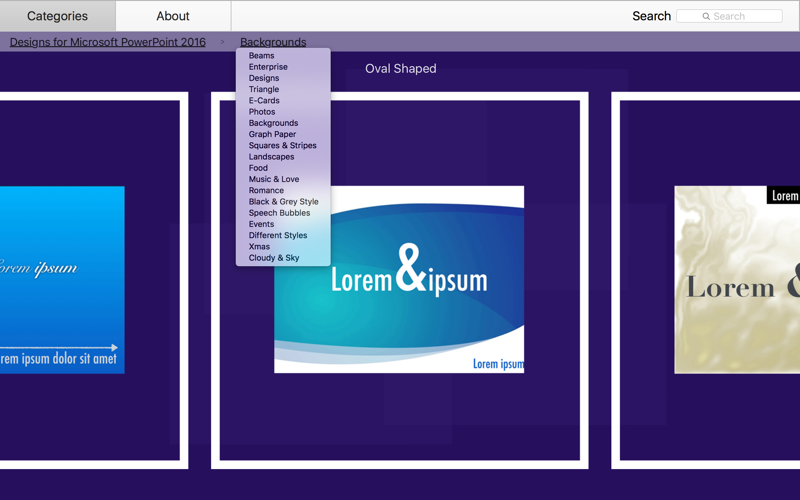The height and width of the screenshot is (500, 800).
Task: Pick Speech Bubbles from menu
Action: pyautogui.click(x=280, y=213)
